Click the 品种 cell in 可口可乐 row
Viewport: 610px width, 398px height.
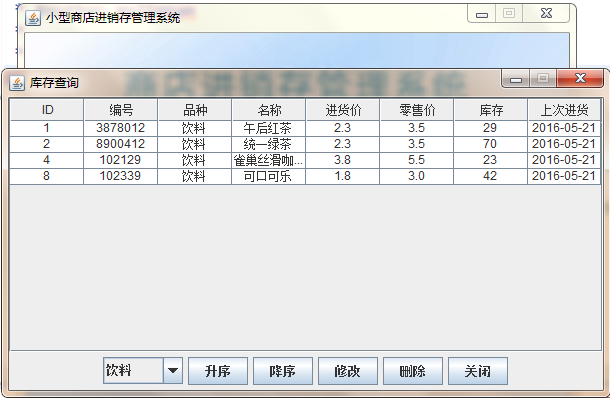pos(195,176)
